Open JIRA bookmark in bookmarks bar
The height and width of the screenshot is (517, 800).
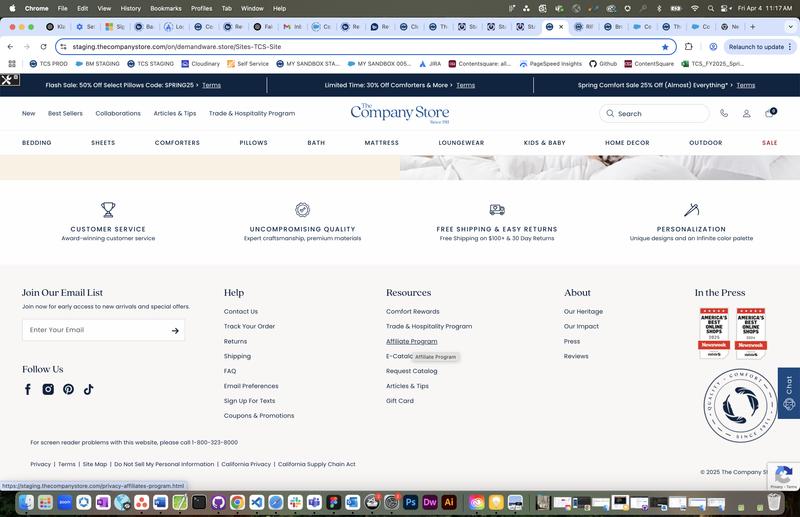430,64
